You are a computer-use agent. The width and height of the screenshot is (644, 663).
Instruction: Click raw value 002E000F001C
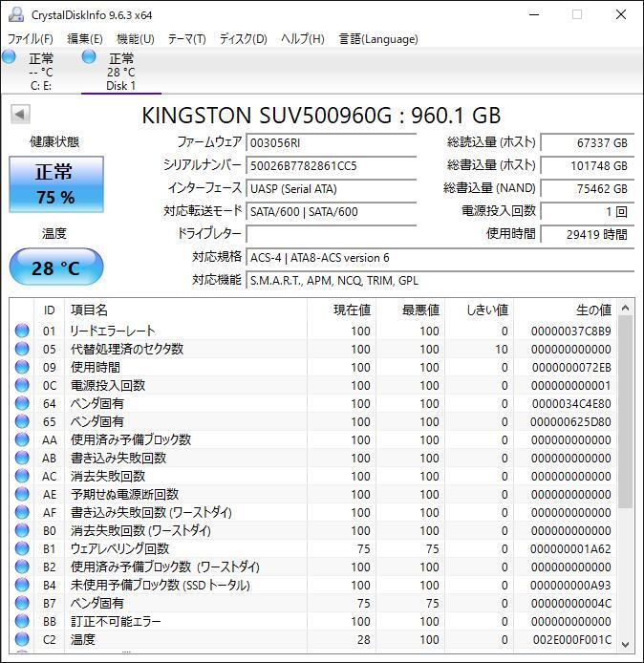click(571, 640)
